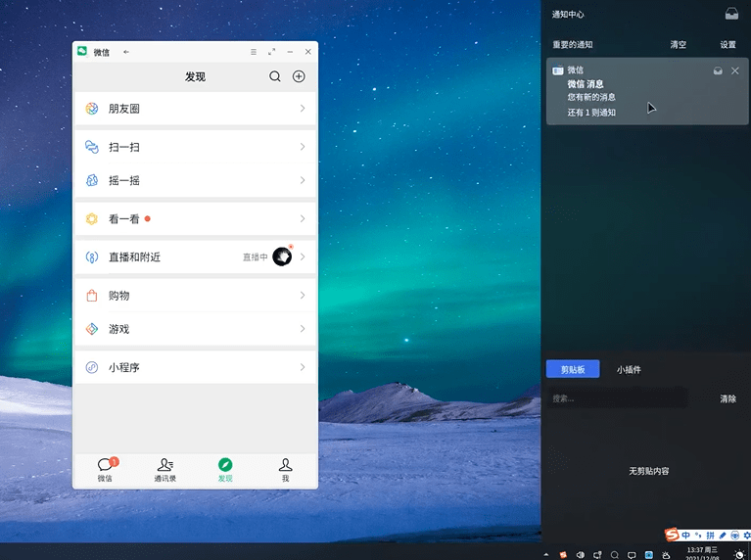Select the 剪贴板 clipboard tab

click(573, 369)
